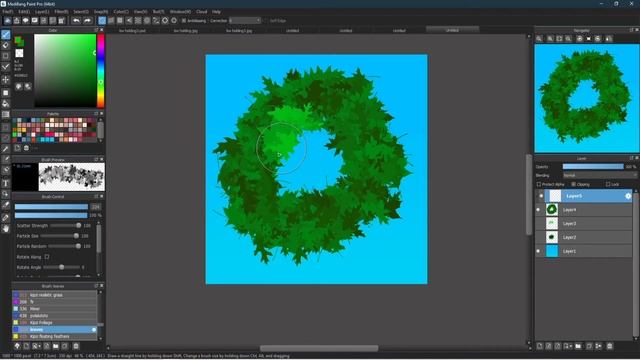Open the File menu
This screenshot has width=640, height=360.
[x=8, y=12]
